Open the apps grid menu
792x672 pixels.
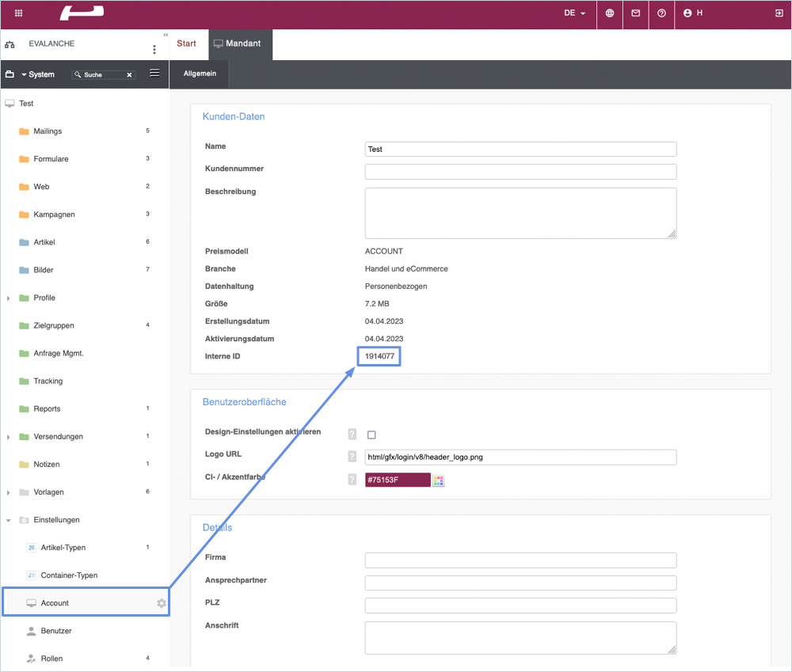pos(19,13)
